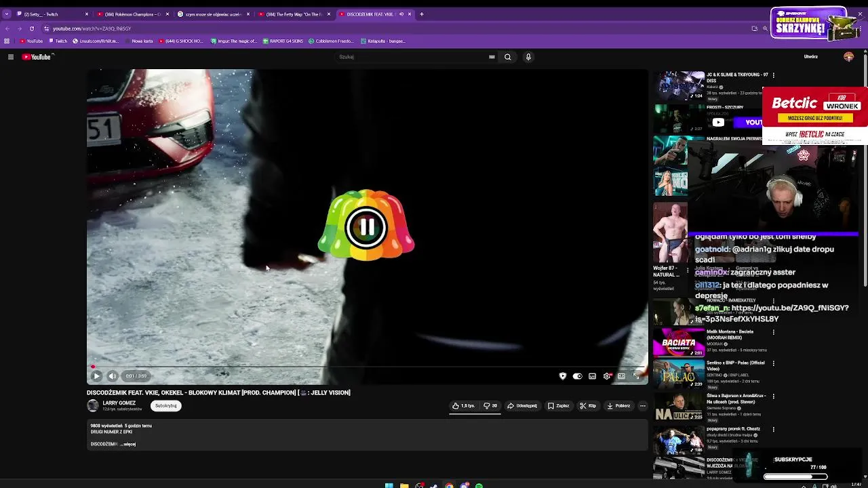Download the video with the Pobierz button
868x488 pixels.
click(618, 406)
